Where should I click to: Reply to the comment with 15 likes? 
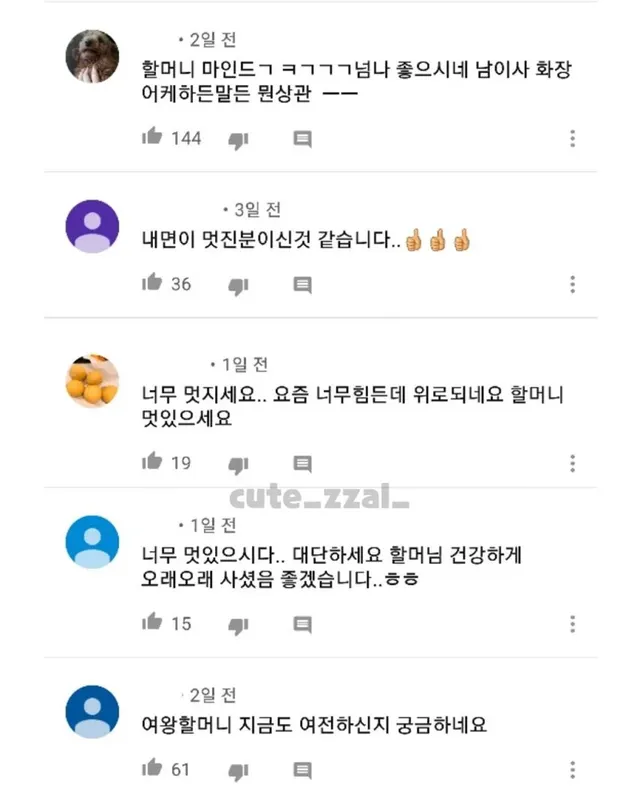pos(303,624)
